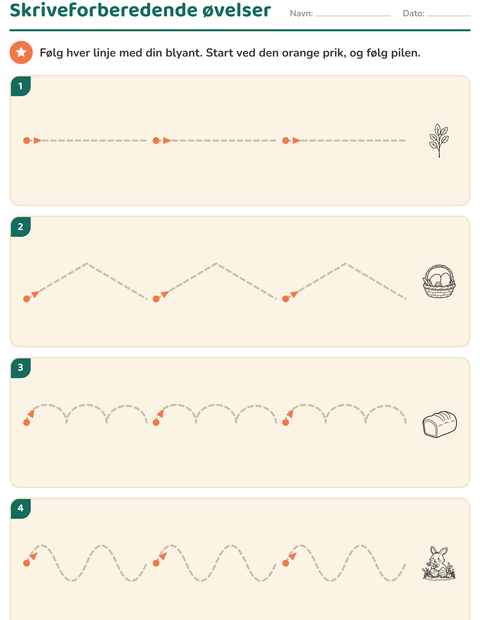
Task: Click the middle orange start dot of straight line
Action: [156, 140]
